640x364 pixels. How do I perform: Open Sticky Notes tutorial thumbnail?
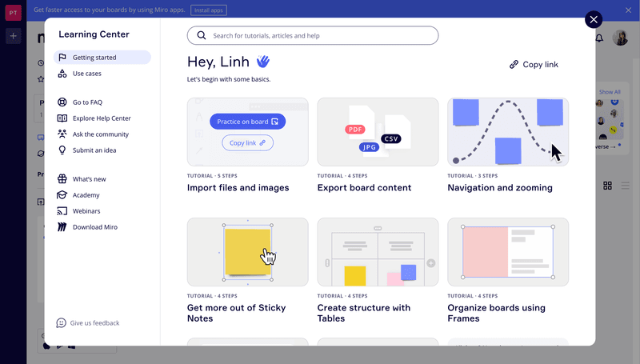click(x=248, y=252)
